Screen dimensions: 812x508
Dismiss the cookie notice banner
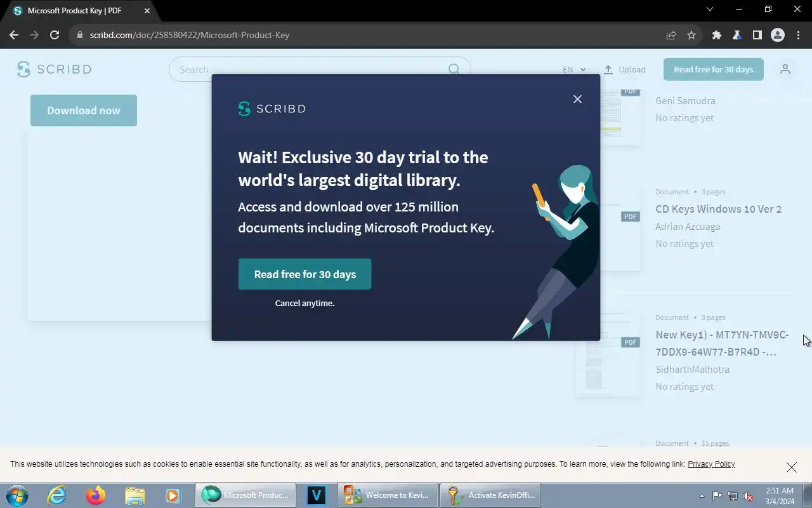tap(792, 467)
